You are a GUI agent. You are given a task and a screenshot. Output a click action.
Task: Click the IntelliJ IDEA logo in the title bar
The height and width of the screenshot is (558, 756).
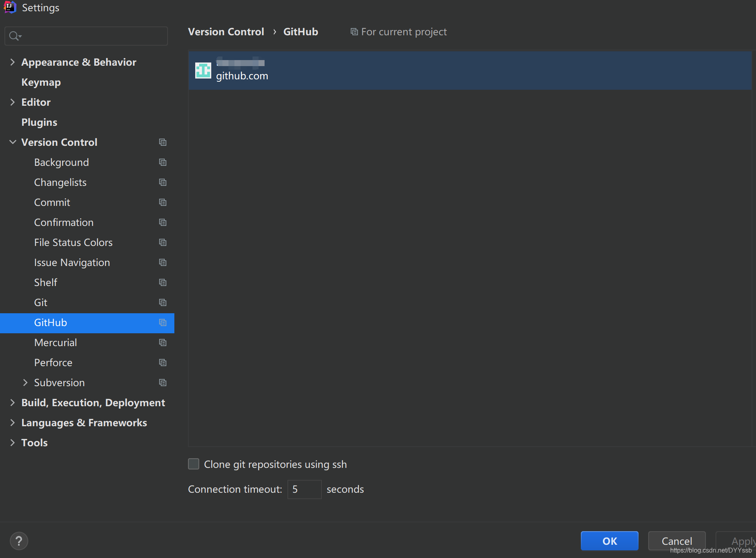[x=10, y=7]
